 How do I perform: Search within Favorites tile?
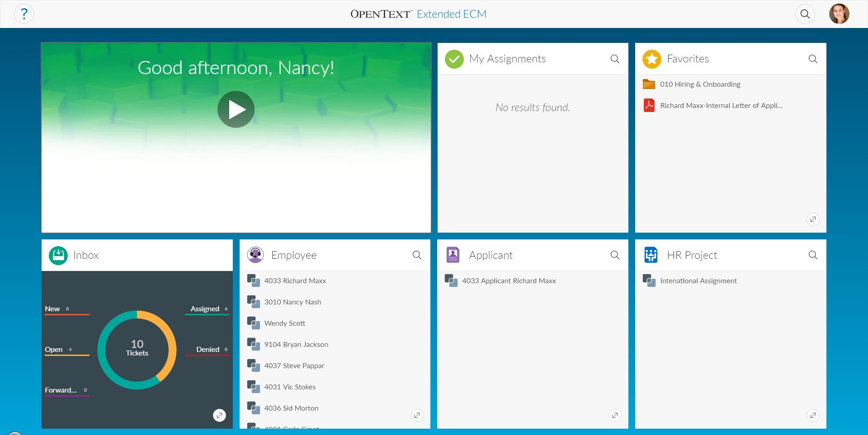click(813, 59)
